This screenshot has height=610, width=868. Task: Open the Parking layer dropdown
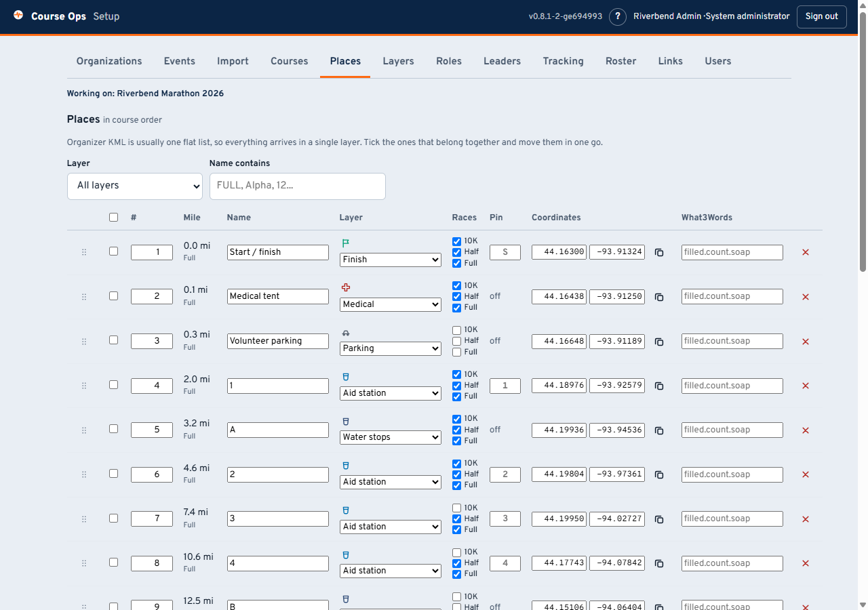(391, 348)
